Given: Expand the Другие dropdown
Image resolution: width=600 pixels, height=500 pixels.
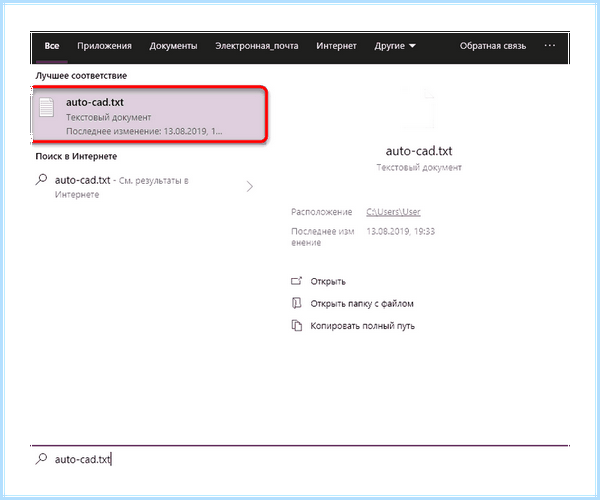Looking at the screenshot, I should point(395,46).
